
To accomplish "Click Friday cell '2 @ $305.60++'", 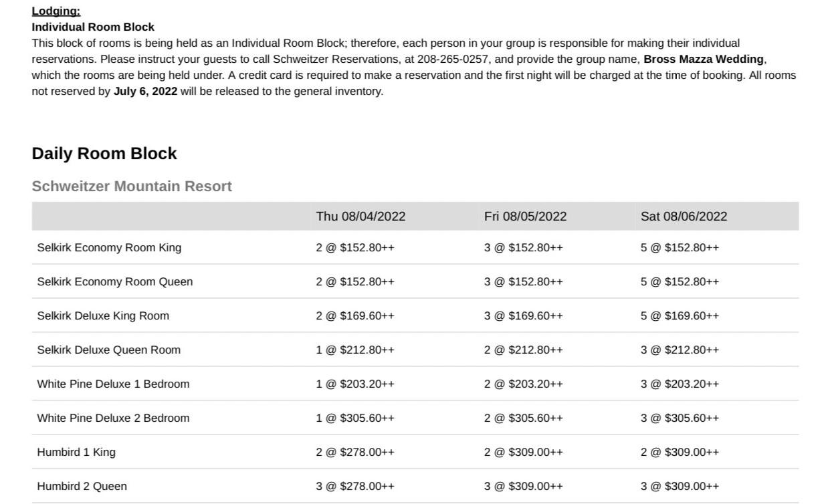I will pos(524,418).
